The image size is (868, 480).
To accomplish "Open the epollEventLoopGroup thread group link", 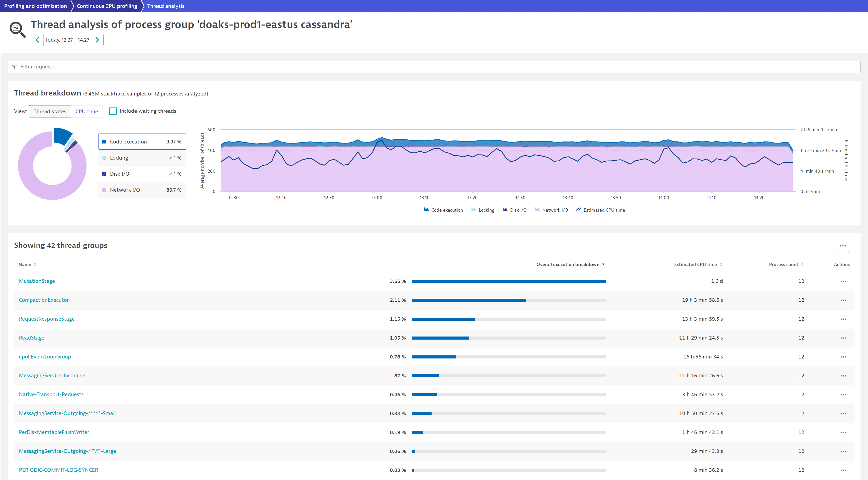I will (45, 357).
